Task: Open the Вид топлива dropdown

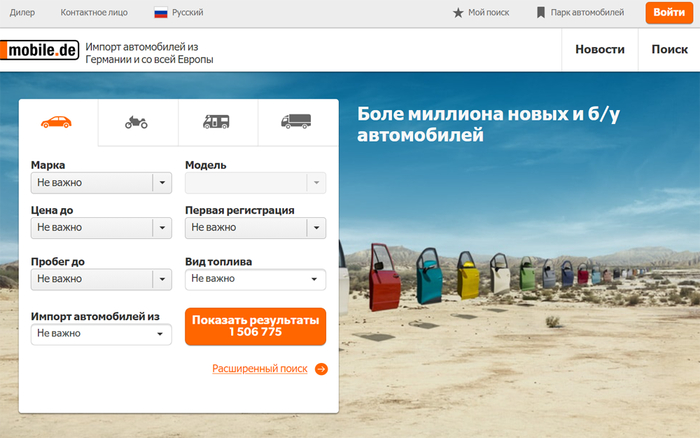Action: click(x=255, y=279)
